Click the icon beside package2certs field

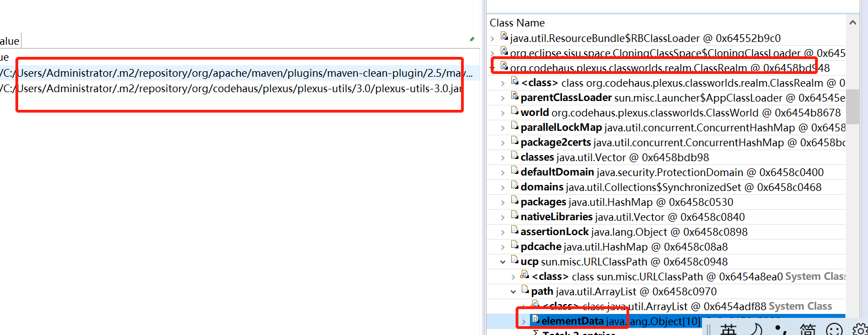[515, 141]
